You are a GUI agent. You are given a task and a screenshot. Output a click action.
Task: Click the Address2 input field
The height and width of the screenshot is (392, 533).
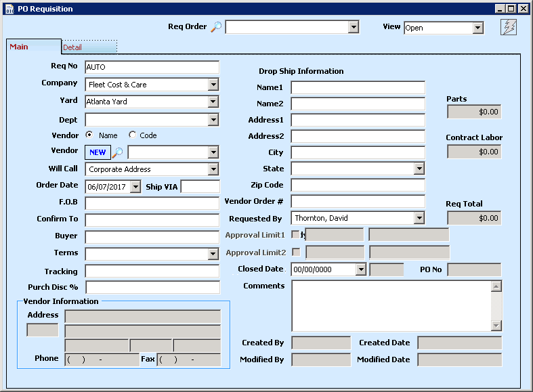click(x=358, y=136)
